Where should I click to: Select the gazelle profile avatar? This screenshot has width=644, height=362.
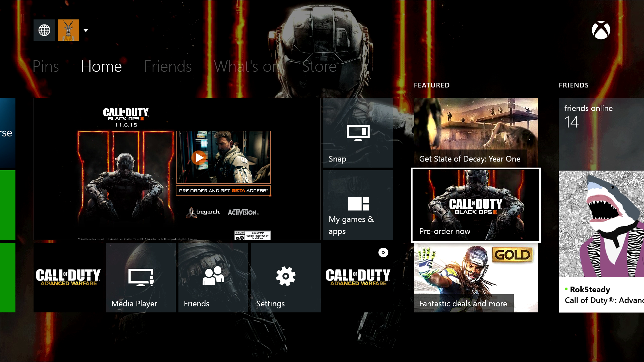[x=68, y=30]
